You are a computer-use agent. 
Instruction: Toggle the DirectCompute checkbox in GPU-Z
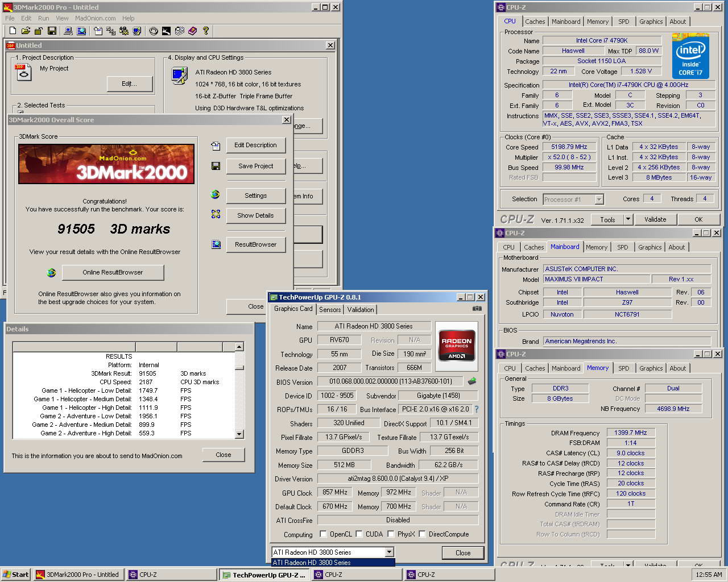coord(423,534)
